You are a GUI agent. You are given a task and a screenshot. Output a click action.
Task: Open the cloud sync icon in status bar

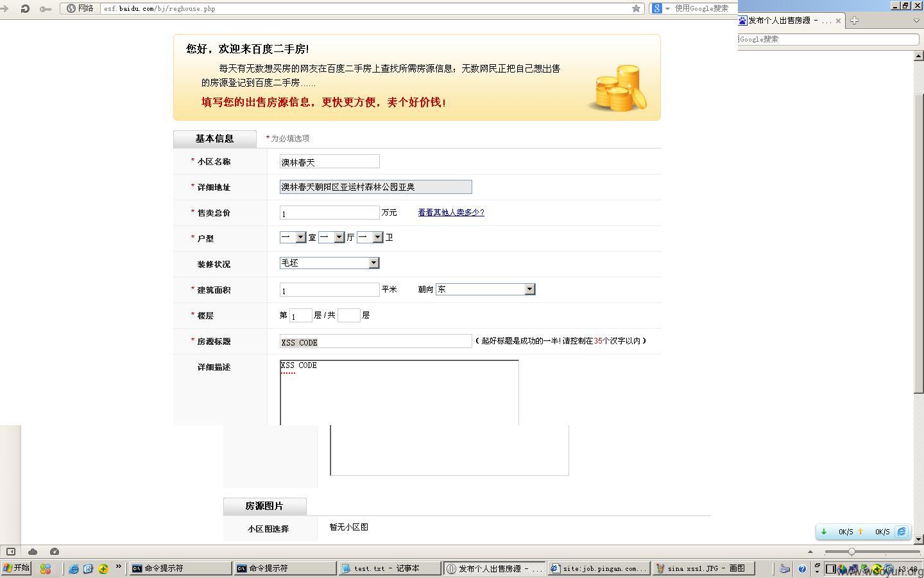coord(33,552)
